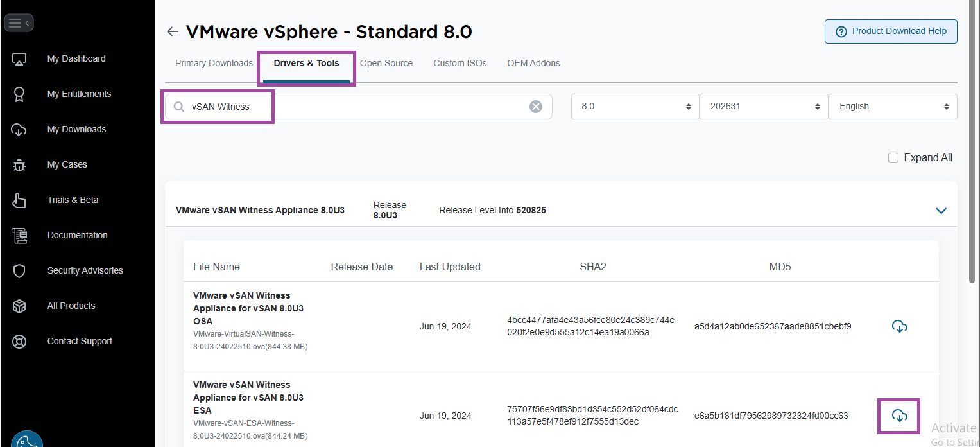Collapse the vSAN Witness Appliance 8.0U3 section

(x=941, y=211)
